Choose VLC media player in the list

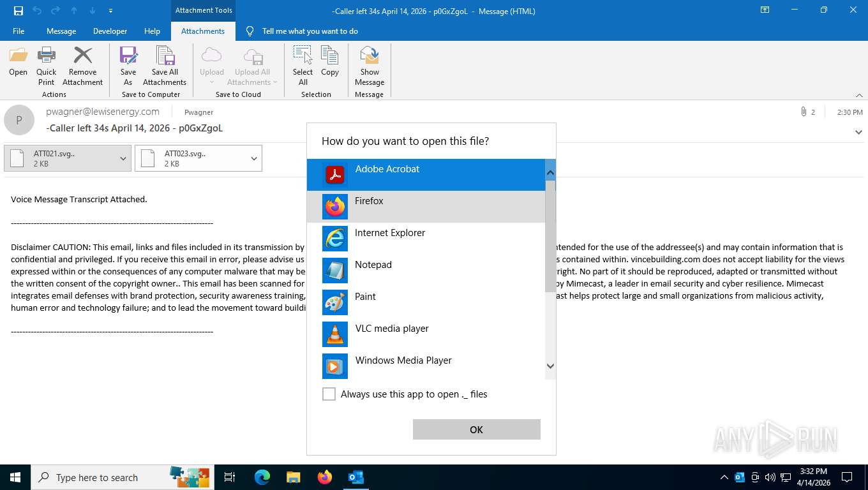426,334
